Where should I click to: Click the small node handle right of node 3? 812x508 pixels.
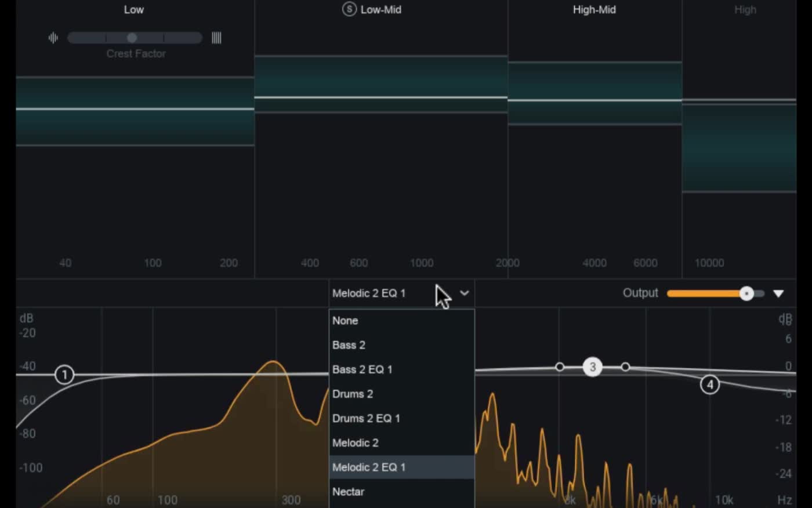pyautogui.click(x=626, y=367)
